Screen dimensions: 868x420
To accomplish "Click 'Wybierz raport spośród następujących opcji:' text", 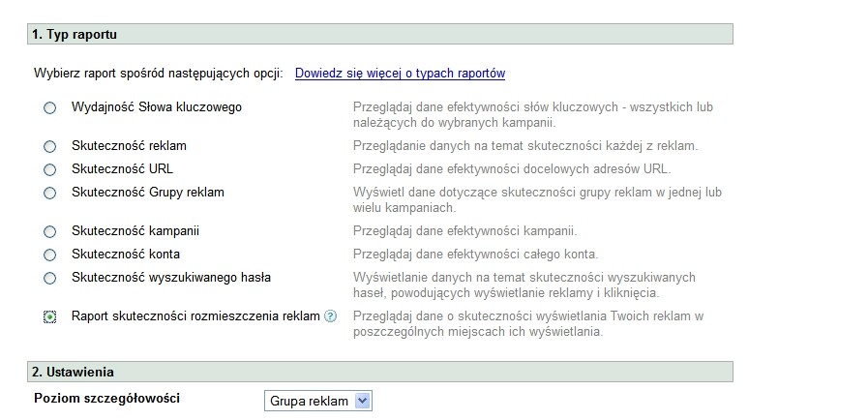I will [159, 74].
